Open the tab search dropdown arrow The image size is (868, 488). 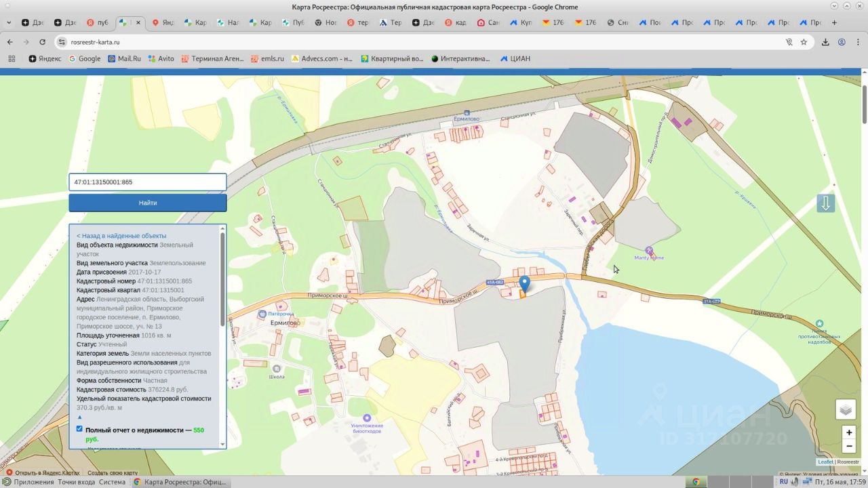click(9, 22)
